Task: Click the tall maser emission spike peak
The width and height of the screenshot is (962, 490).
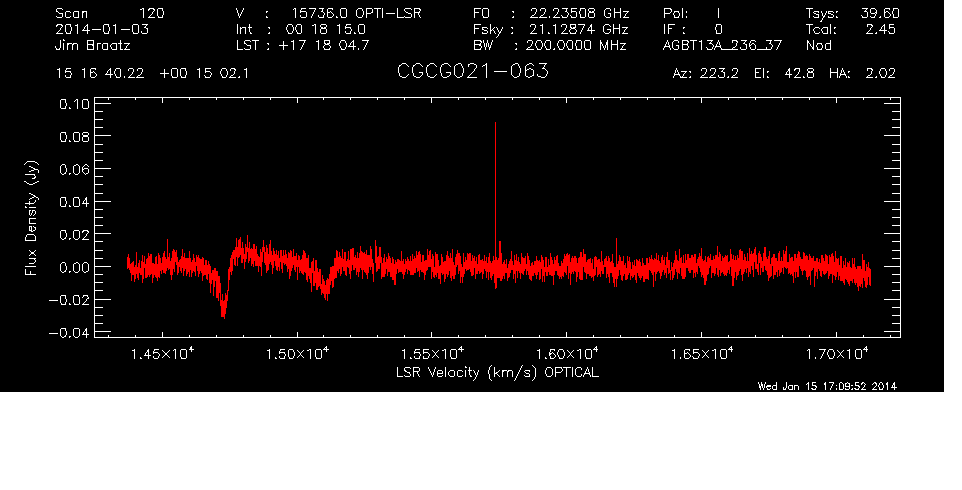Action: pyautogui.click(x=495, y=124)
